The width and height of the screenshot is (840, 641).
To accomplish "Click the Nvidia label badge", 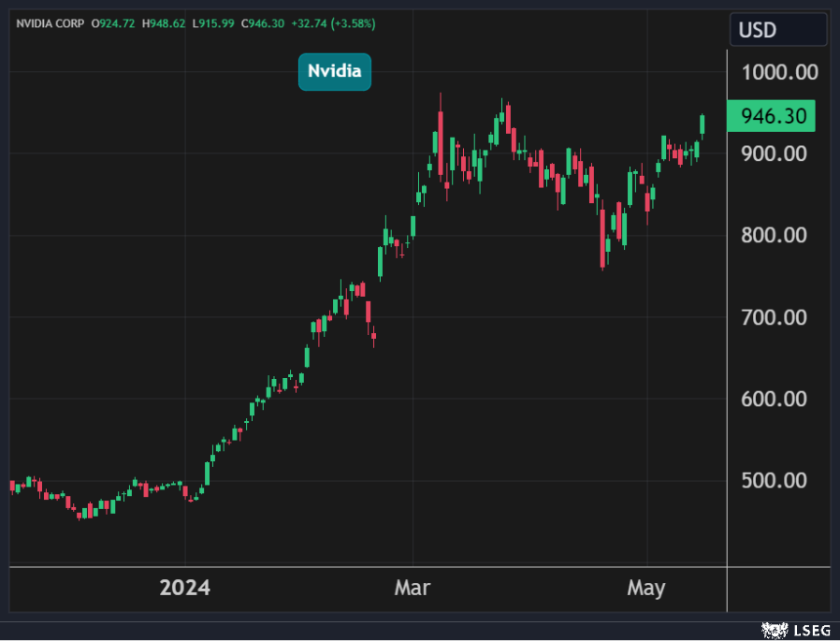I will click(334, 72).
